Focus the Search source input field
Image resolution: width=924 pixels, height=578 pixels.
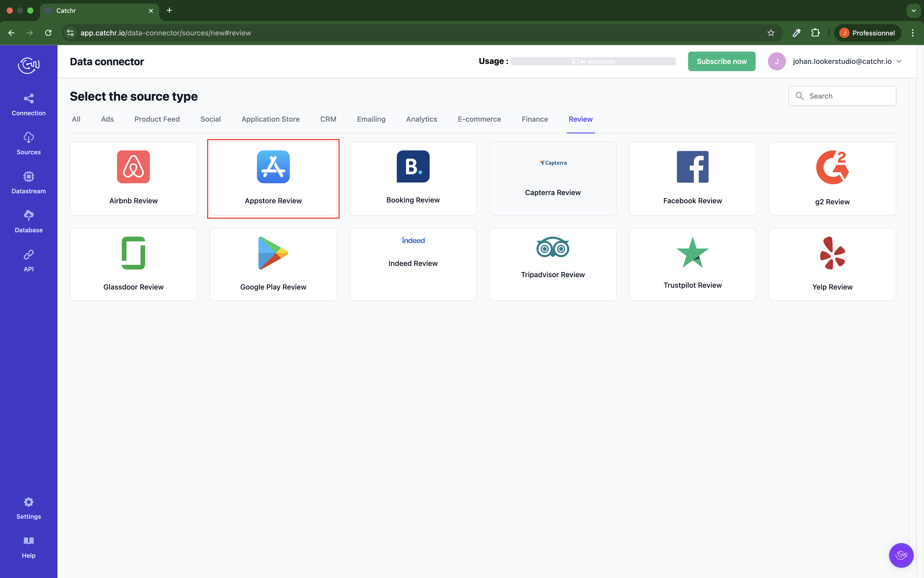tap(842, 96)
